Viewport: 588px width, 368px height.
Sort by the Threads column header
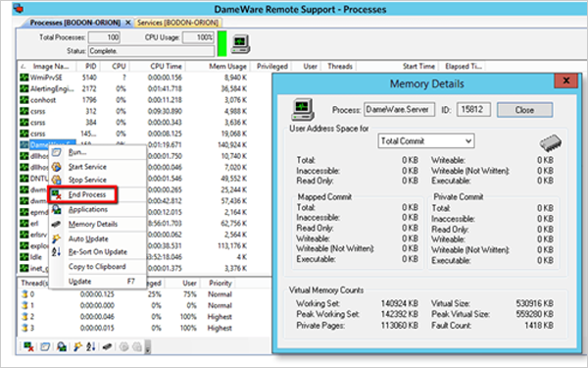pyautogui.click(x=340, y=66)
